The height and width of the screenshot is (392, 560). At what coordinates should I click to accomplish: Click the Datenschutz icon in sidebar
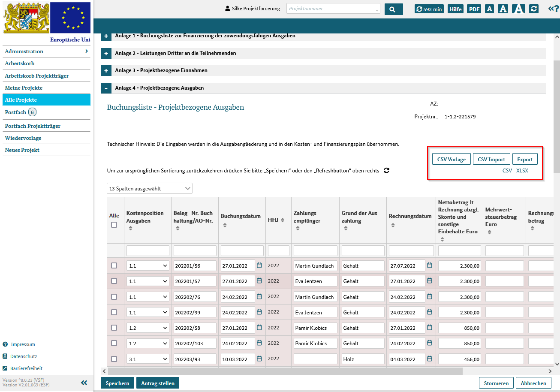pos(5,356)
